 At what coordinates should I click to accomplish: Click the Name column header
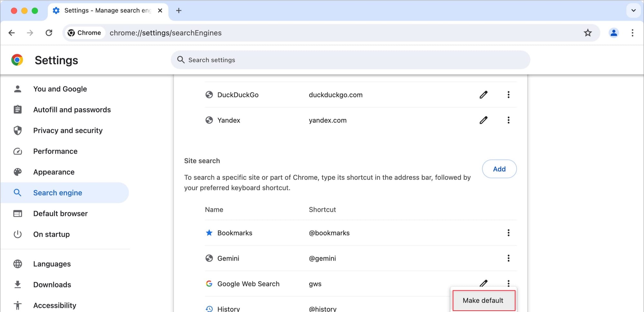coord(214,210)
